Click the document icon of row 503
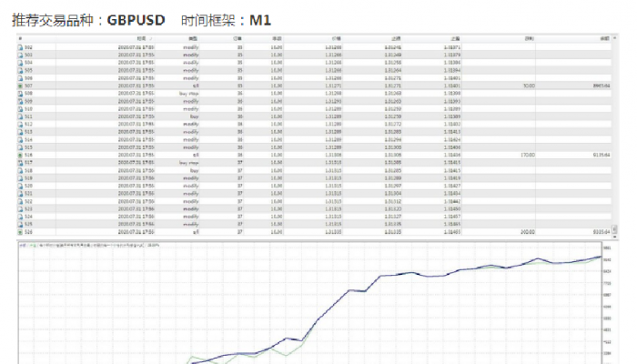Screen dimensions: 637x364 (x=20, y=56)
